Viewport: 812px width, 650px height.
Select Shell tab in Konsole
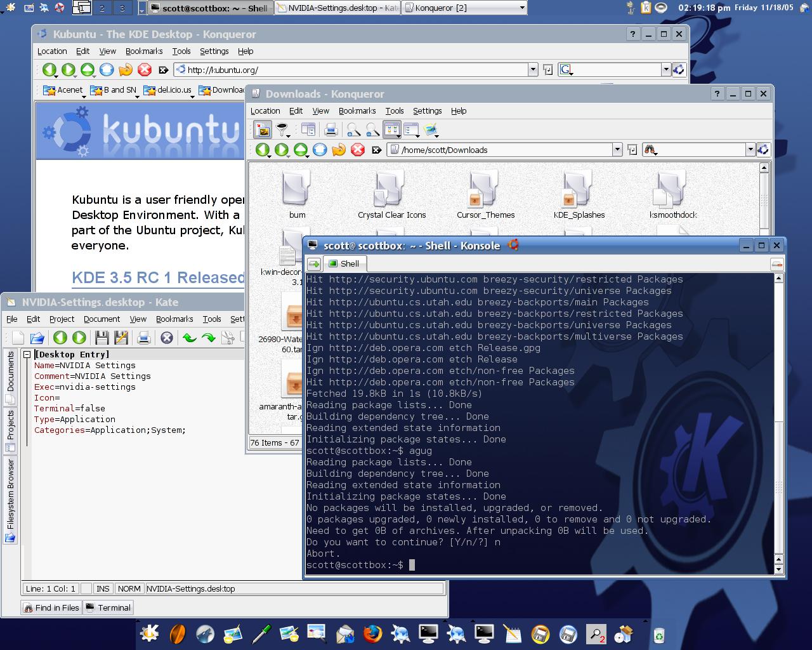(344, 263)
